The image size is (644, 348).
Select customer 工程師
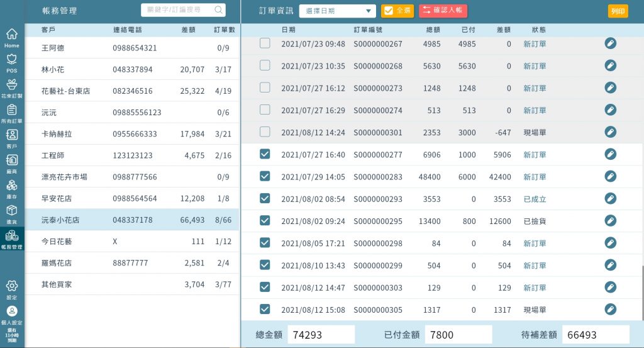[x=132, y=155]
